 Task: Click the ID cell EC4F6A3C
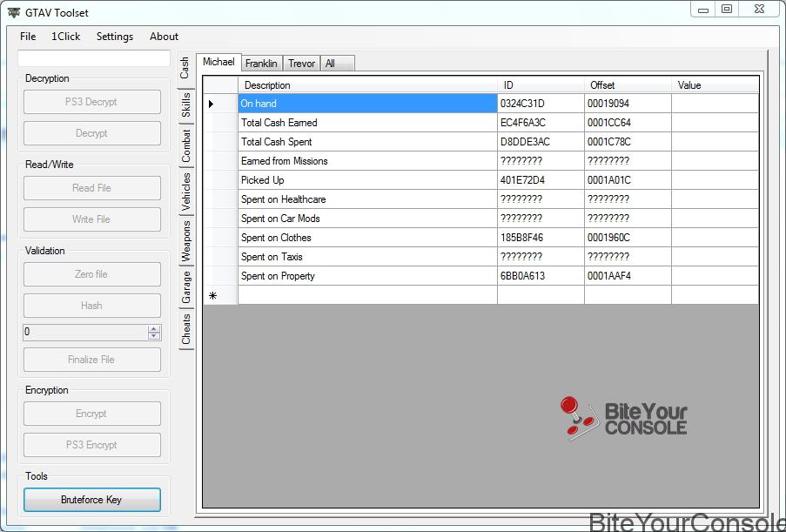pos(541,123)
